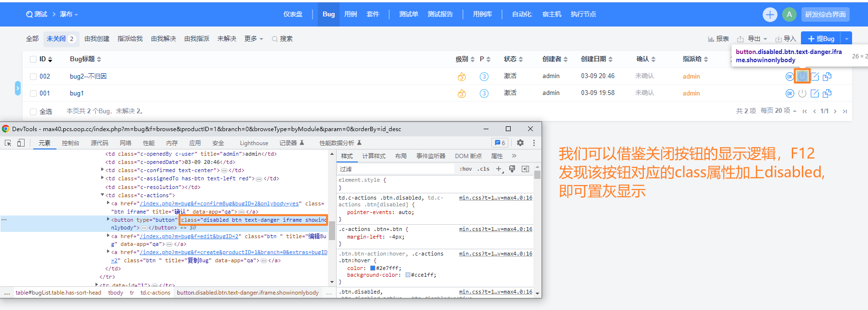Expand the c-confirmed td node in DOM tree
Viewport: 868px width, 310px height.
(x=103, y=170)
